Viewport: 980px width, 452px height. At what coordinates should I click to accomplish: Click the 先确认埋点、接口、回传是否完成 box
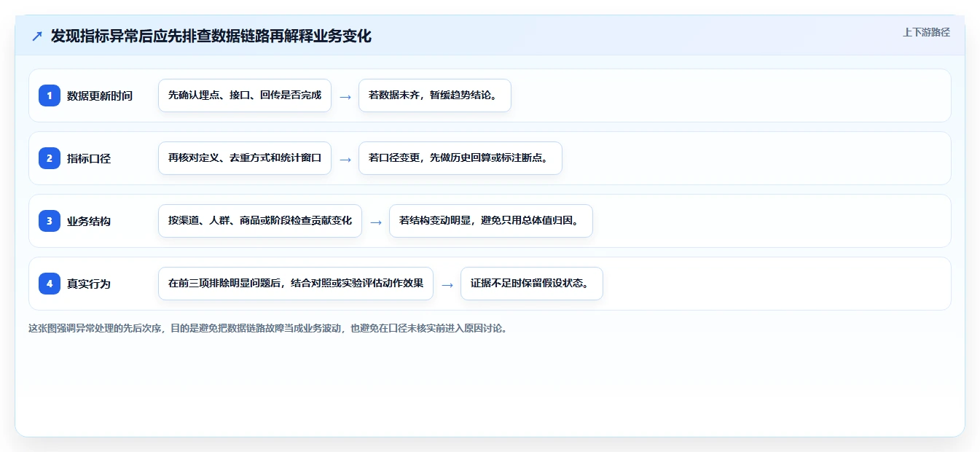pyautogui.click(x=245, y=96)
